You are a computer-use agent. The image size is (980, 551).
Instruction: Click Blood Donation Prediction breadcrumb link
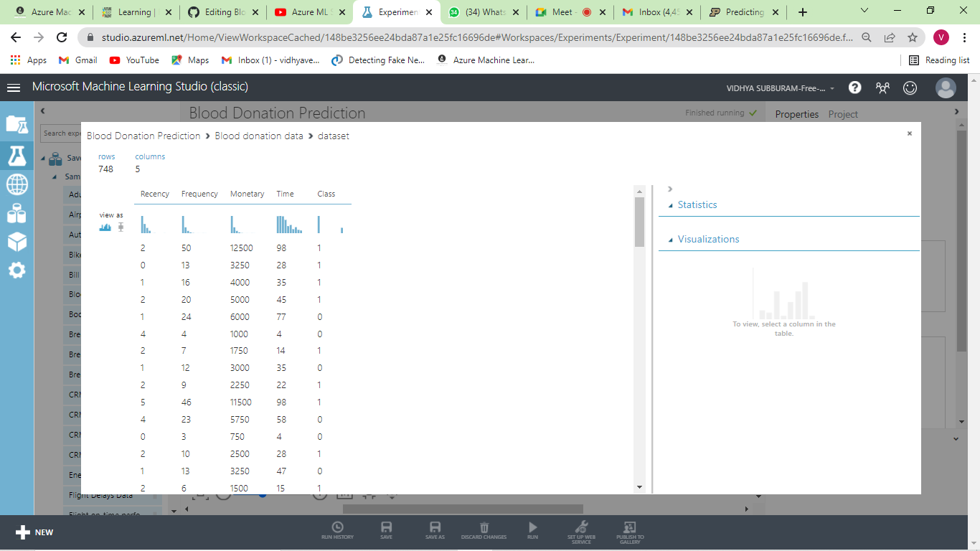pos(143,136)
